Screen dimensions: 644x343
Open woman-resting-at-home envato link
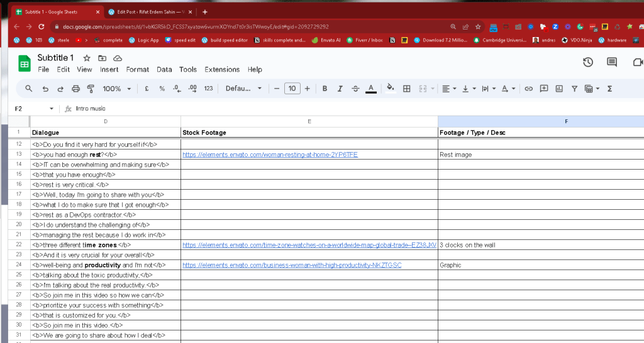pos(270,155)
